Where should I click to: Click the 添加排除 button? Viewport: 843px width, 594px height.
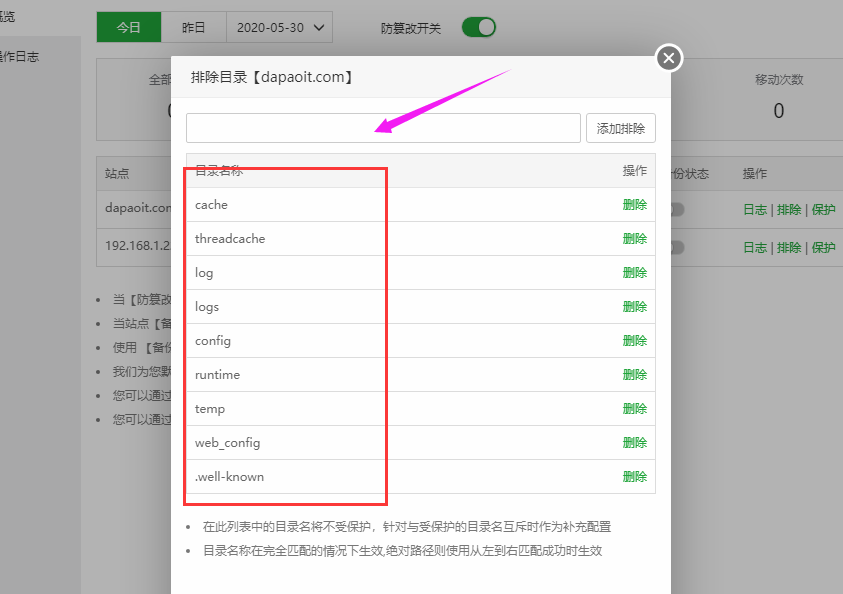[620, 128]
